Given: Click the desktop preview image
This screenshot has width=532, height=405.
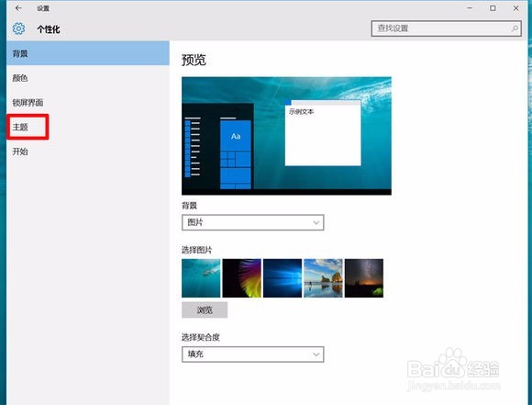Looking at the screenshot, I should [286, 136].
